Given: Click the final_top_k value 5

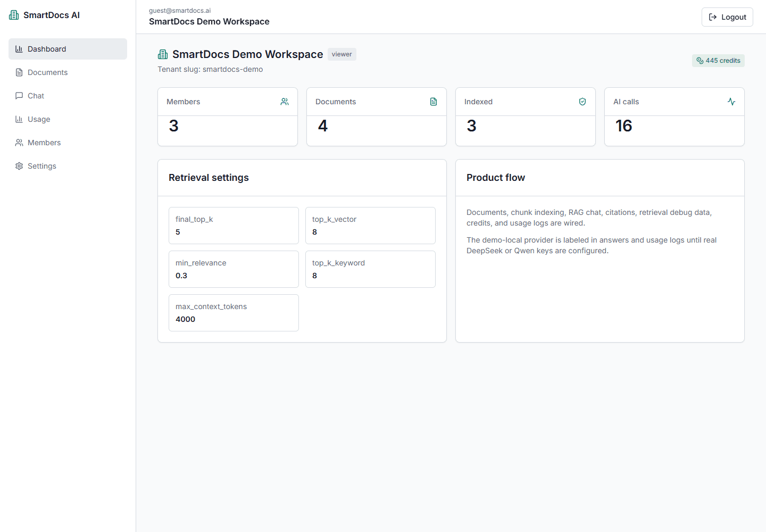Looking at the screenshot, I should point(178,232).
